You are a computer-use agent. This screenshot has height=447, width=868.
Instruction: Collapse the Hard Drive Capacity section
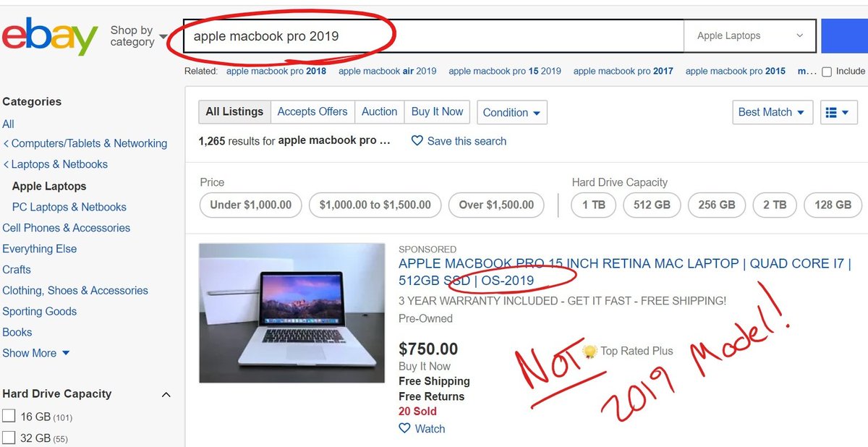click(x=166, y=394)
